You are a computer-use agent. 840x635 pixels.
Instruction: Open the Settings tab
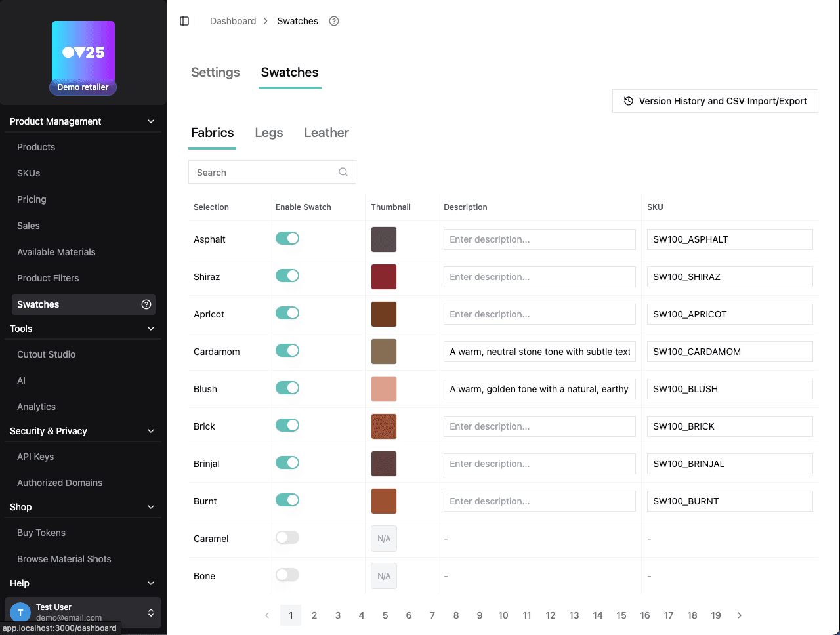(x=215, y=72)
